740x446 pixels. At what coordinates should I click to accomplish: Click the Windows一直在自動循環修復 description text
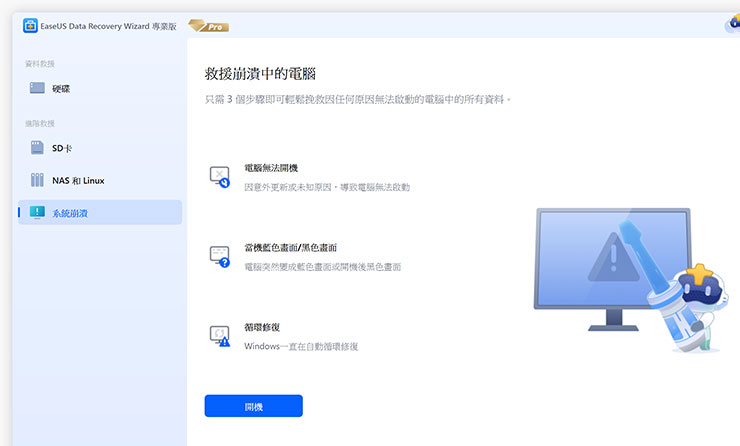click(301, 346)
